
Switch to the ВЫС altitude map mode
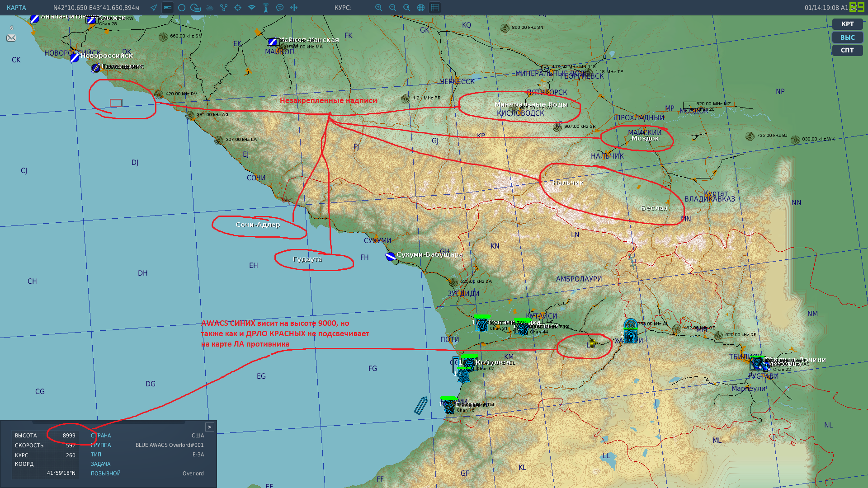[848, 38]
